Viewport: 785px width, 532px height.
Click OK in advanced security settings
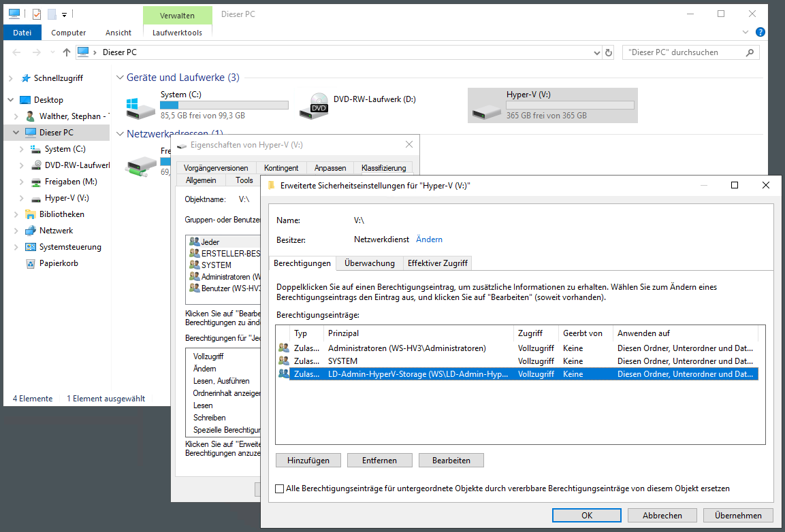(587, 515)
